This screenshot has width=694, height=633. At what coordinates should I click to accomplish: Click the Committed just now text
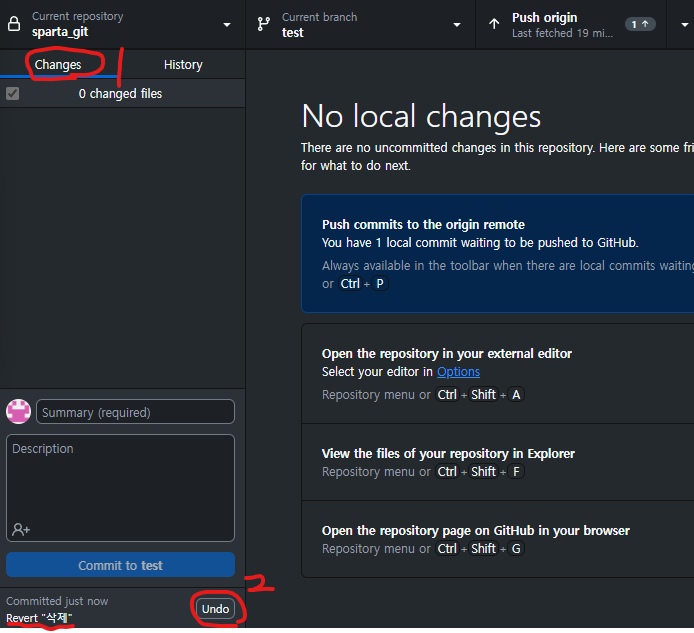click(57, 601)
